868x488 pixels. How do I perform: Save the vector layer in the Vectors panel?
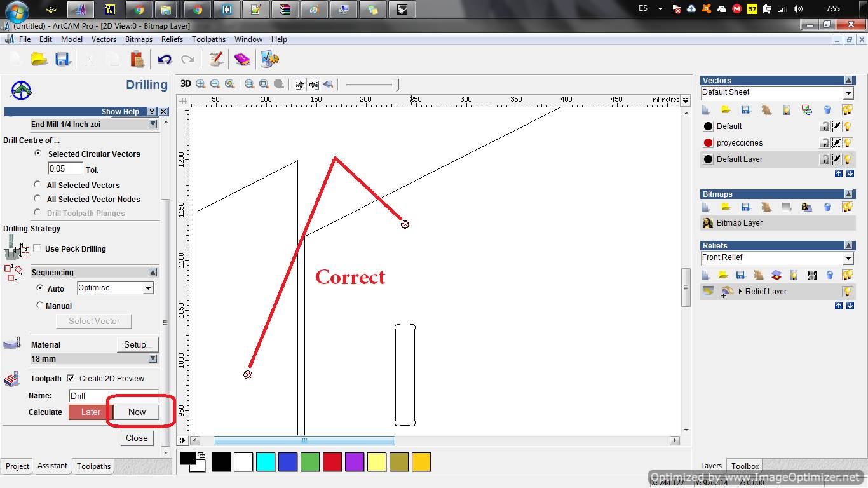point(746,110)
